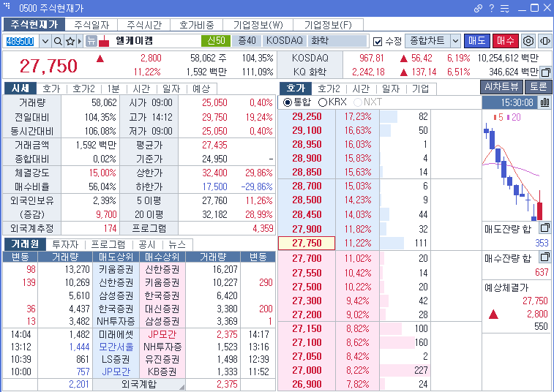The height and width of the screenshot is (392, 554).
Task: Open the 공시 tab
Action: click(x=147, y=244)
